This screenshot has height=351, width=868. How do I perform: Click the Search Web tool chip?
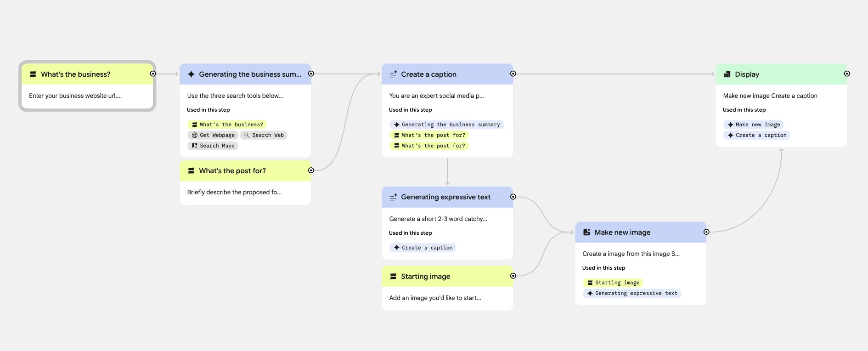[264, 135]
